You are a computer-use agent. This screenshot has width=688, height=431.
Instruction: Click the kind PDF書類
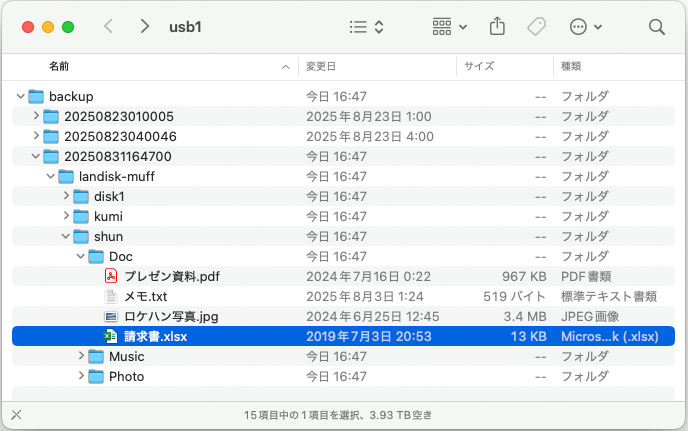(x=586, y=277)
